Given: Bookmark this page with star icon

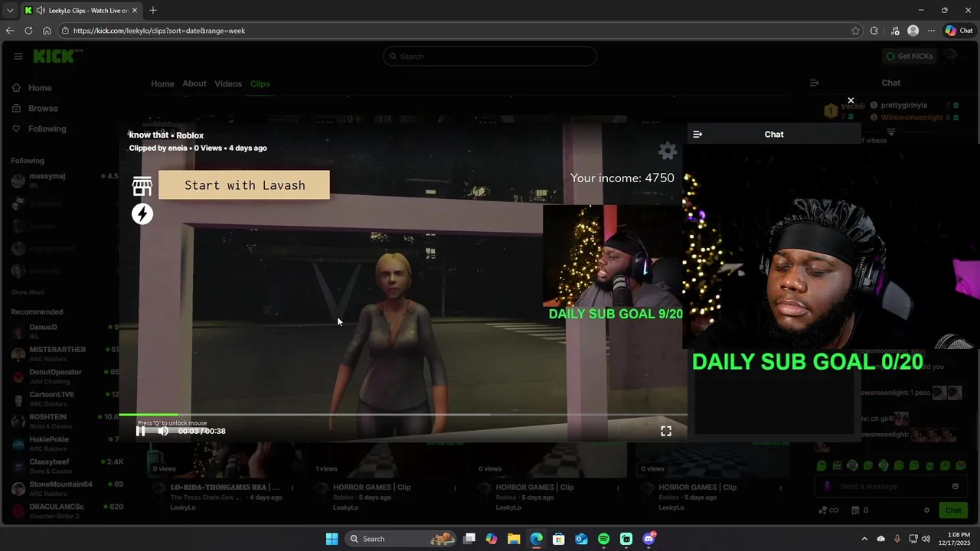Looking at the screenshot, I should point(855,31).
